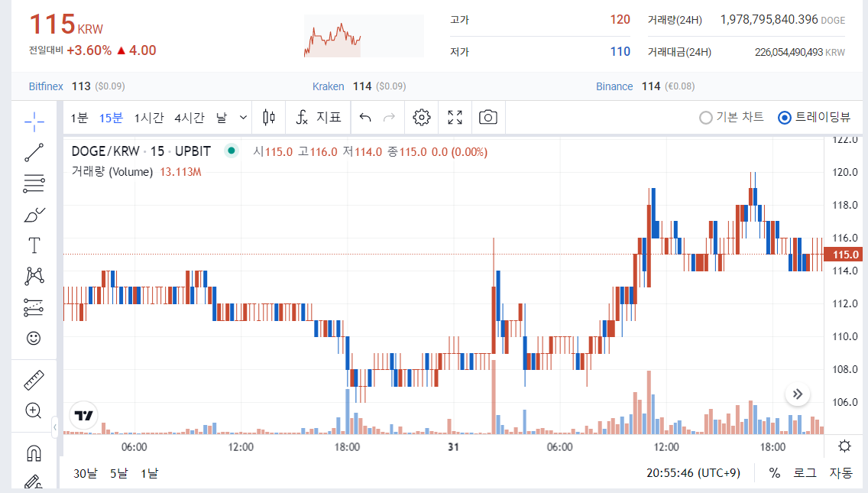Open the emoji icons tool

pyautogui.click(x=34, y=338)
